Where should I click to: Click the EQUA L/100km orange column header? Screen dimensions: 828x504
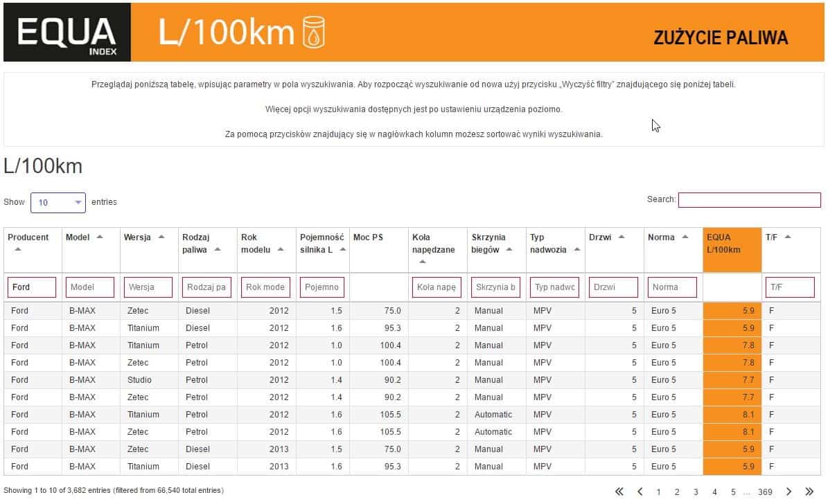coord(732,250)
